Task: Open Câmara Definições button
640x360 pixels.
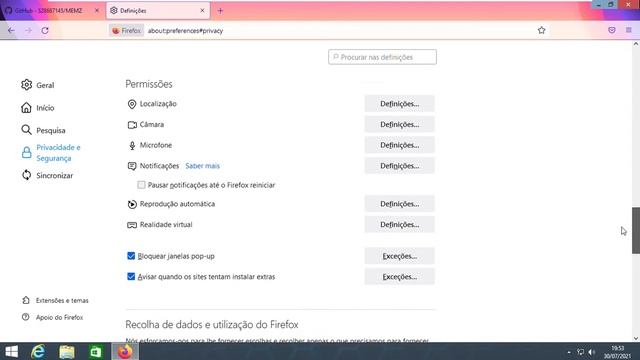Action: pyautogui.click(x=400, y=124)
